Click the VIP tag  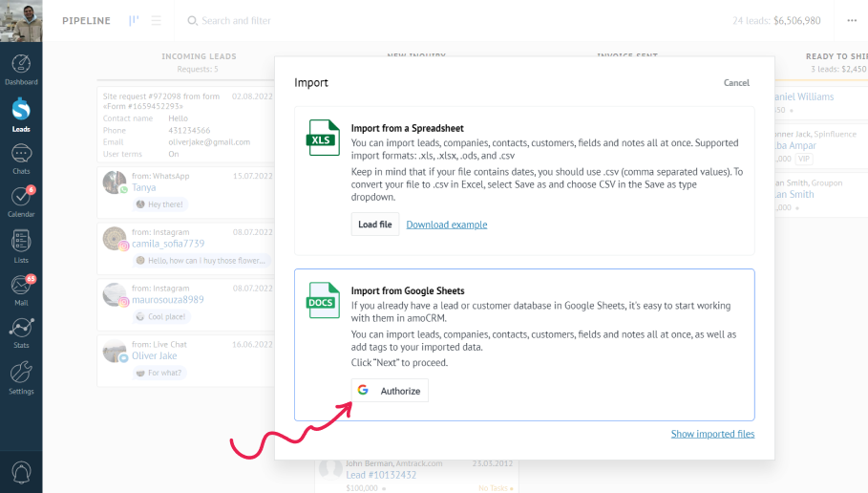pos(804,159)
